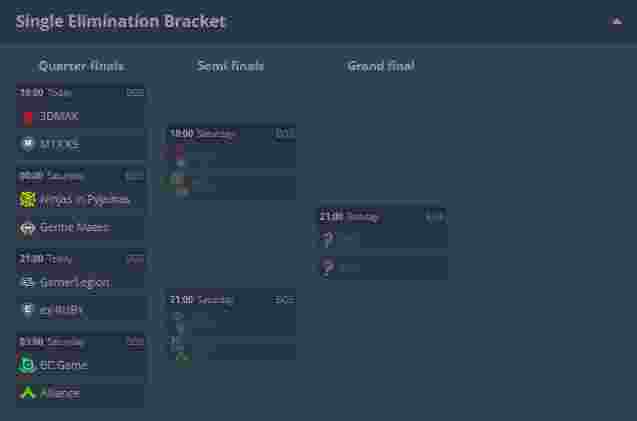Click the Gentle Mates team logo
This screenshot has height=421, width=637.
27,227
